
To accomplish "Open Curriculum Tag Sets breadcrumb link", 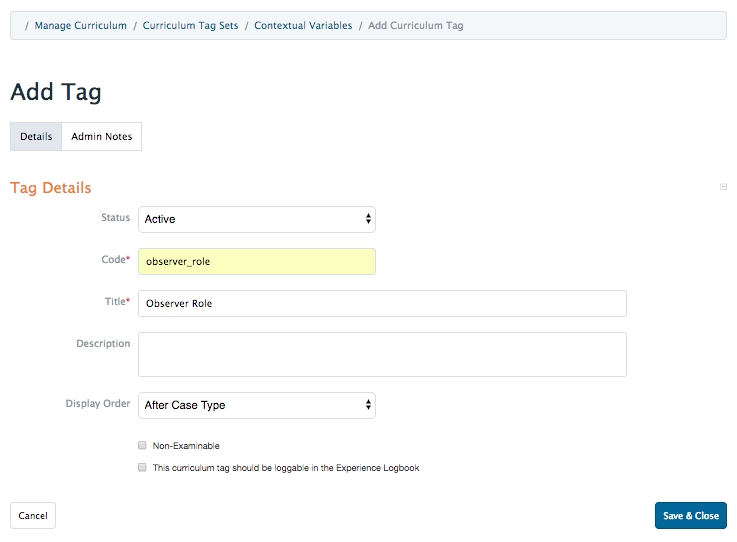I will 190,26.
